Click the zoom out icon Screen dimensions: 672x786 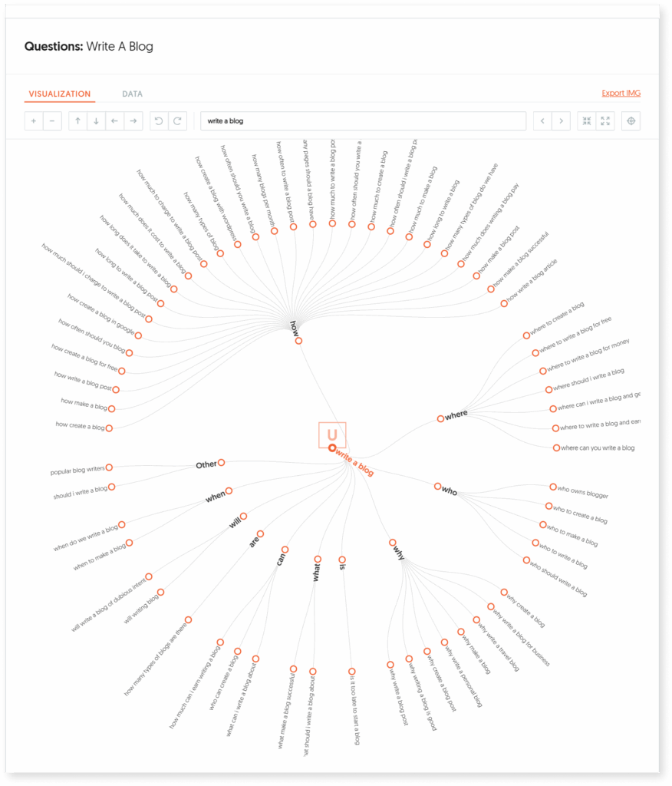[51, 121]
